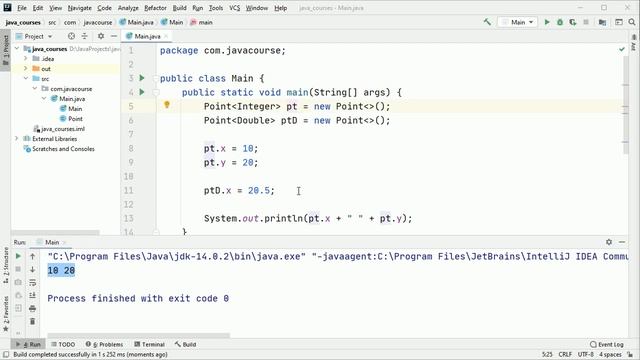Click the printer icon in Run panel
This screenshot has width=640, height=360.
(33, 308)
